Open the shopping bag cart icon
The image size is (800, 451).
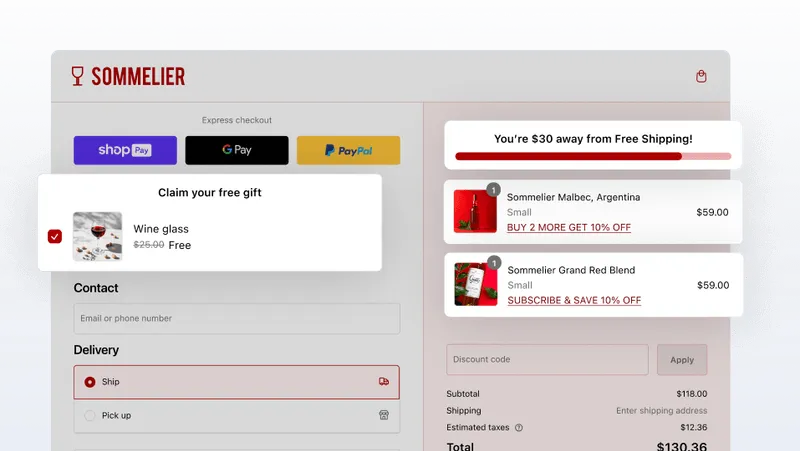coord(701,77)
